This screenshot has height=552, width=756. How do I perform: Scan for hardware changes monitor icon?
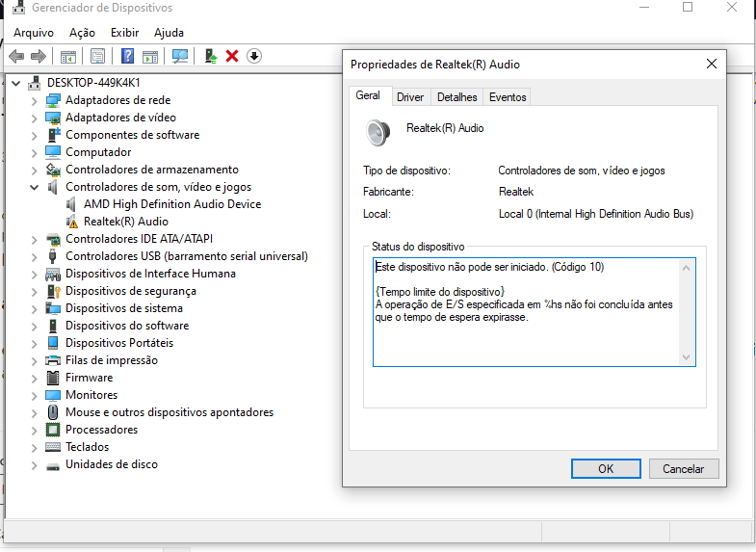(x=180, y=57)
